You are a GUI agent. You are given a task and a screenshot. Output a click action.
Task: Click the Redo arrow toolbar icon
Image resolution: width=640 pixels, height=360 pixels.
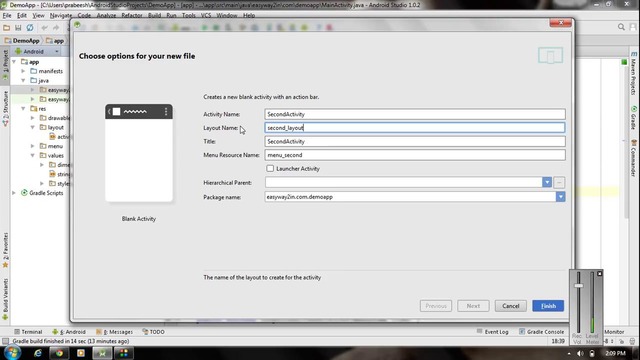point(56,28)
